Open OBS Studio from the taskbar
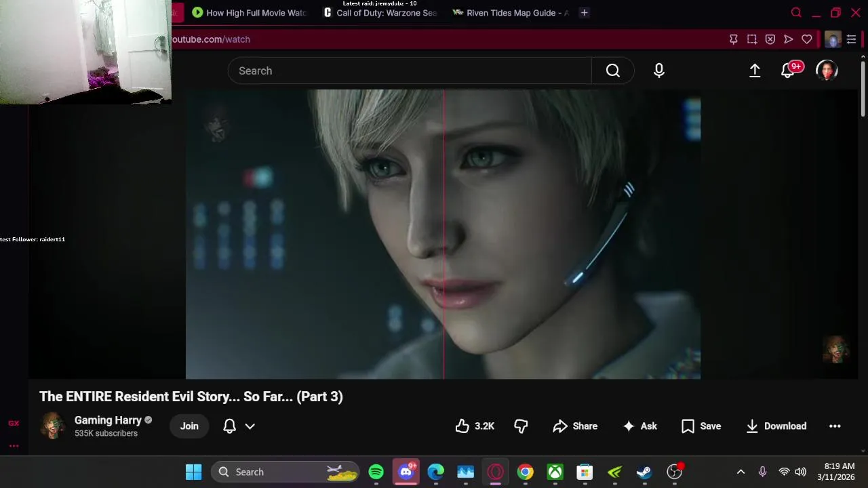The height and width of the screenshot is (488, 868). point(675,472)
